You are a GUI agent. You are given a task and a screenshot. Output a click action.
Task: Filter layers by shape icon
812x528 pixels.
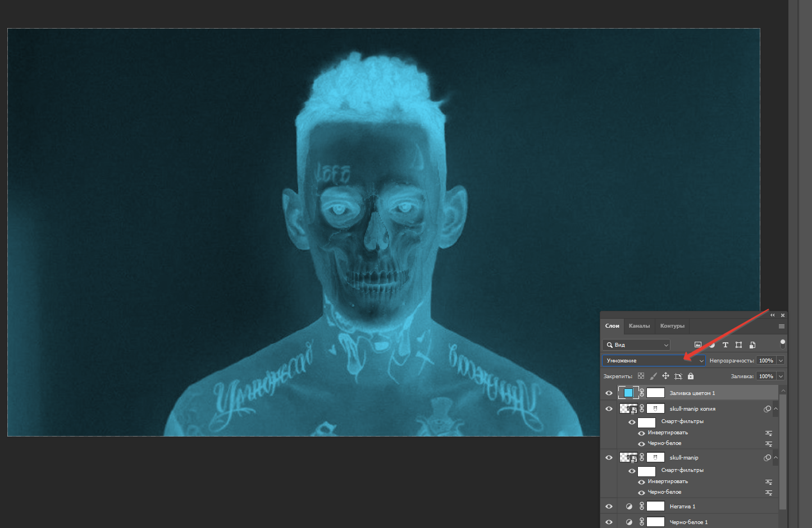(738, 345)
